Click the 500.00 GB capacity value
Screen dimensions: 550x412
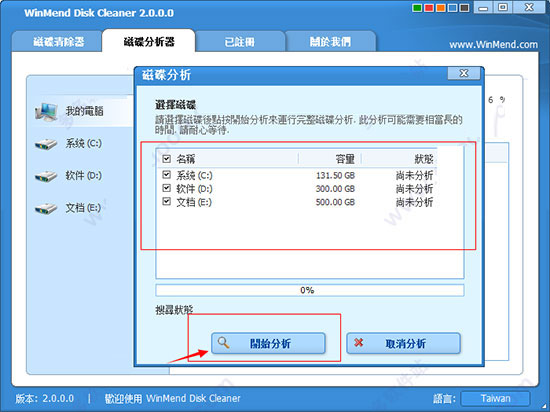tap(335, 202)
